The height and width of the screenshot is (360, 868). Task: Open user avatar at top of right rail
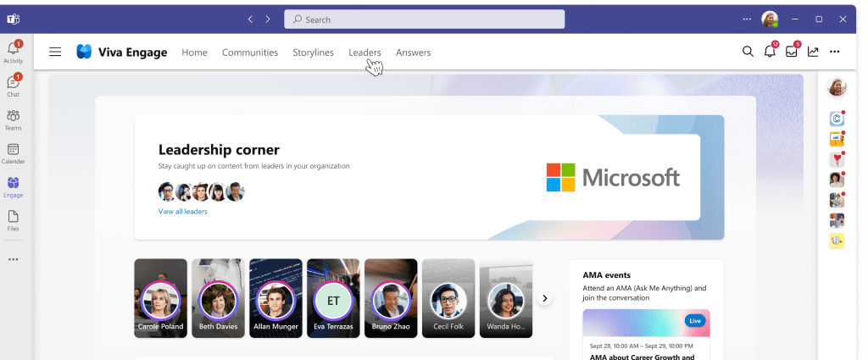click(837, 86)
